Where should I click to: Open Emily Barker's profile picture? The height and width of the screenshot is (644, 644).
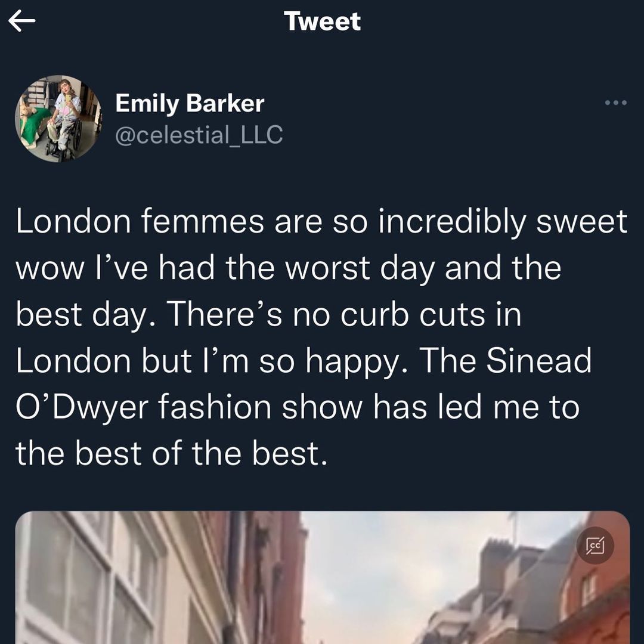(58, 119)
